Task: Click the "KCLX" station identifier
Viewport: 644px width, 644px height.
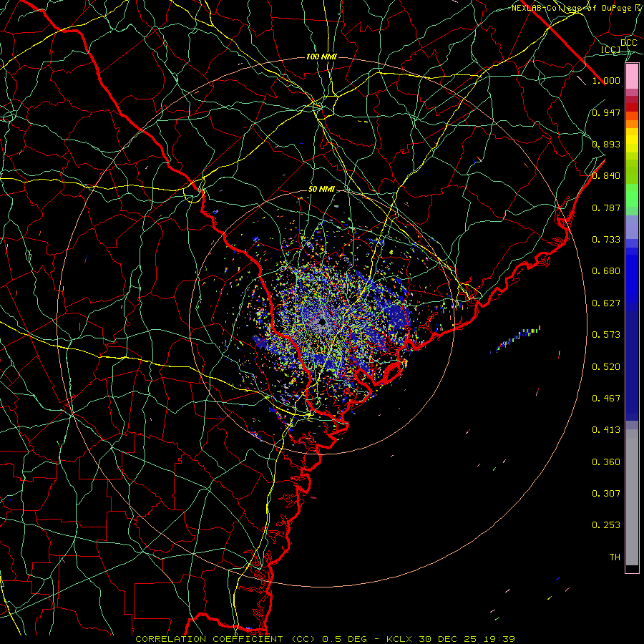Action: tap(399, 639)
